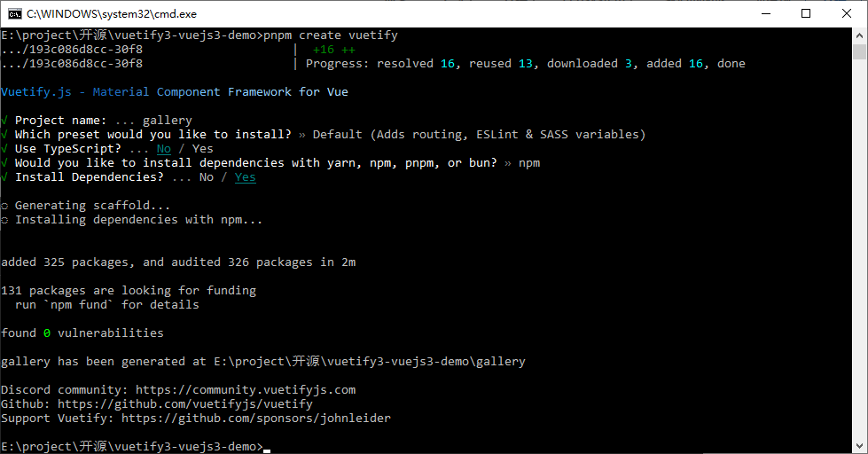Click the scrollbar down arrow

click(x=859, y=446)
